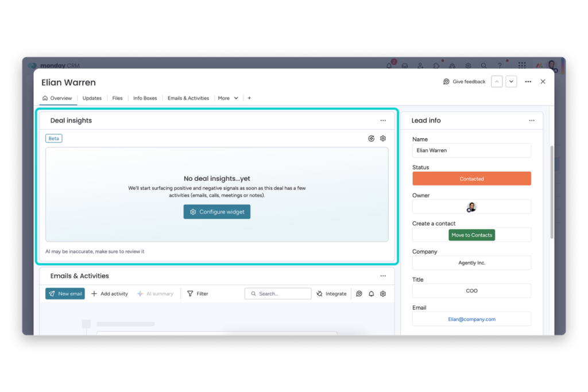Click the Lead info panel scrollbar
This screenshot has height=392, width=588.
pos(552,192)
